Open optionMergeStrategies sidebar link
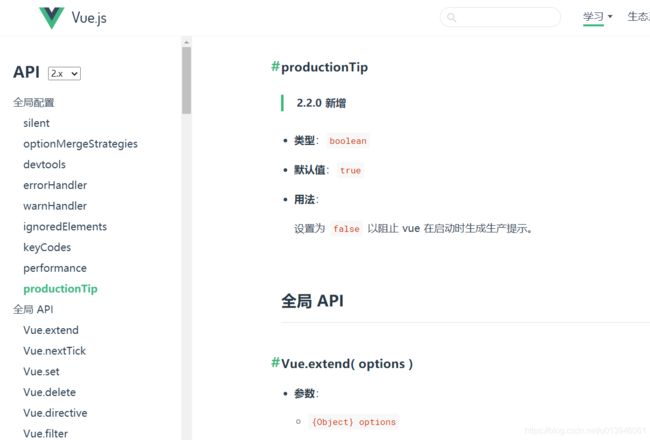 [80, 144]
